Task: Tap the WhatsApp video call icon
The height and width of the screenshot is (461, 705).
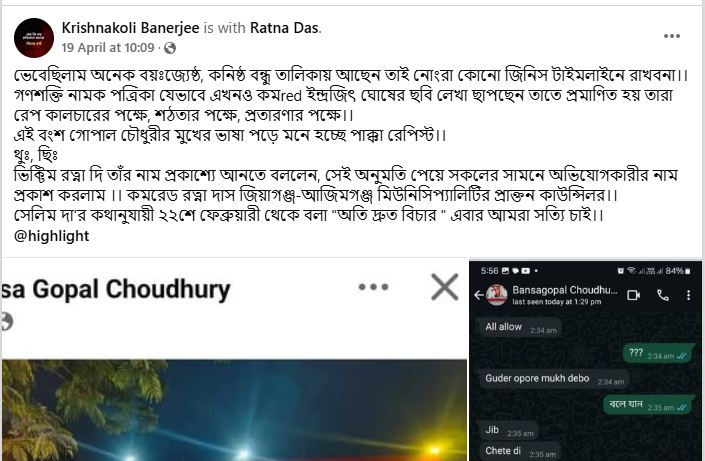Action: tap(634, 295)
